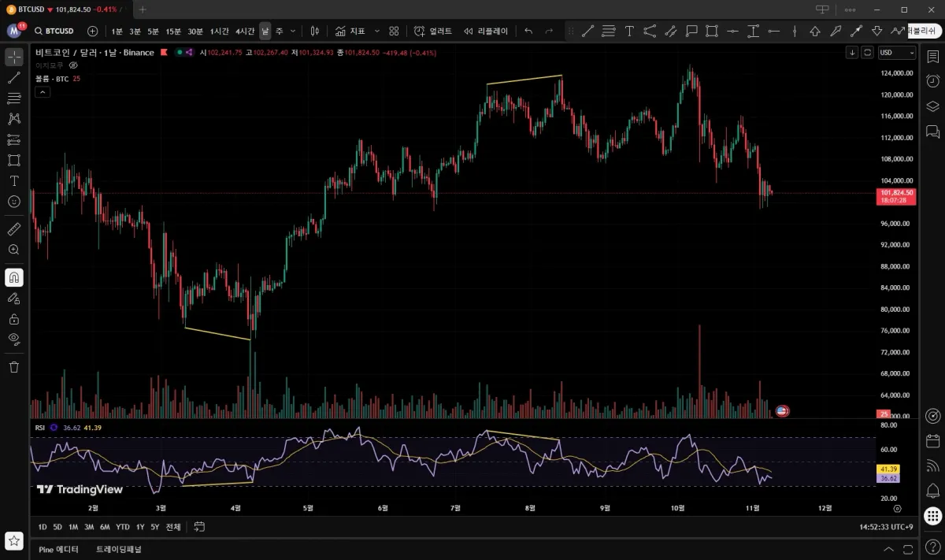The image size is (945, 560).
Task: Click the 리플레이 bar replay button
Action: tap(486, 32)
